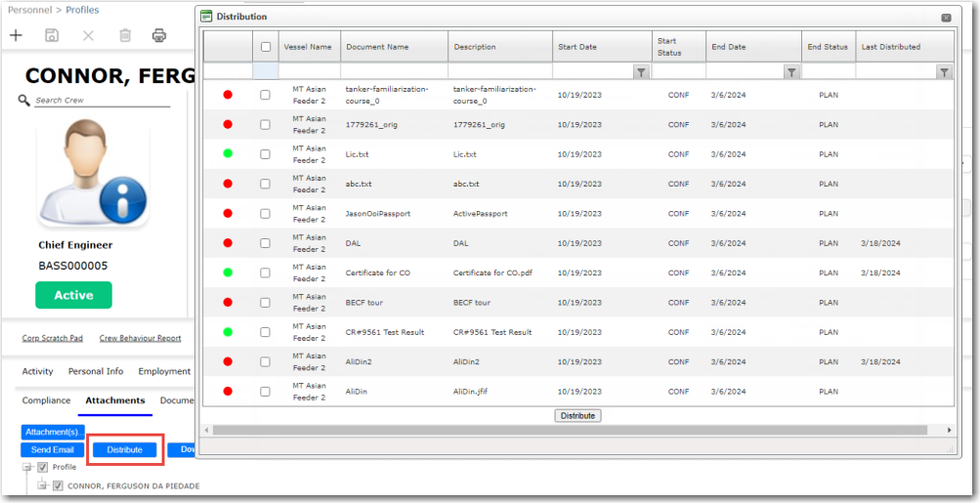Click the magnifier icon beside Search Crew
The height and width of the screenshot is (503, 980).
[24, 101]
